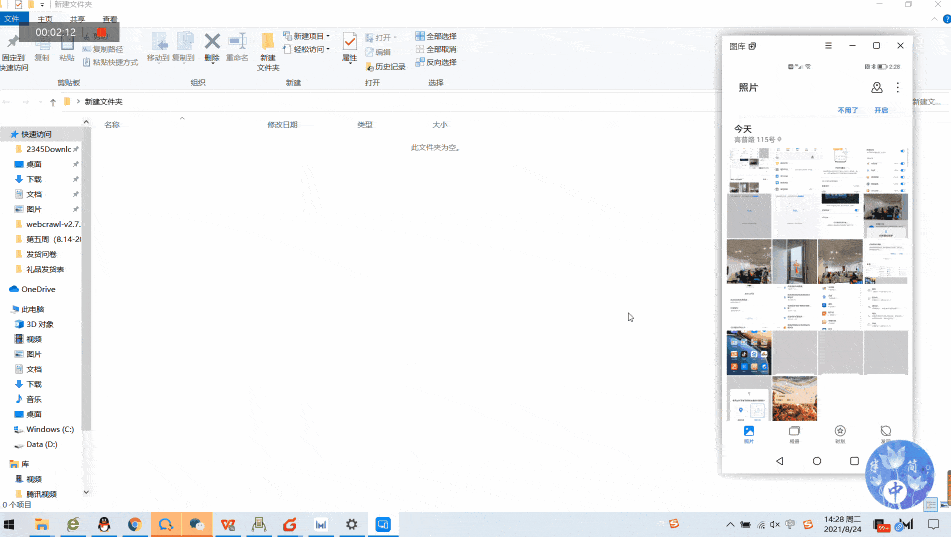This screenshot has width=951, height=537.
Task: Toggle the quick access toolbar properties checkmark
Action: click(x=18, y=4)
